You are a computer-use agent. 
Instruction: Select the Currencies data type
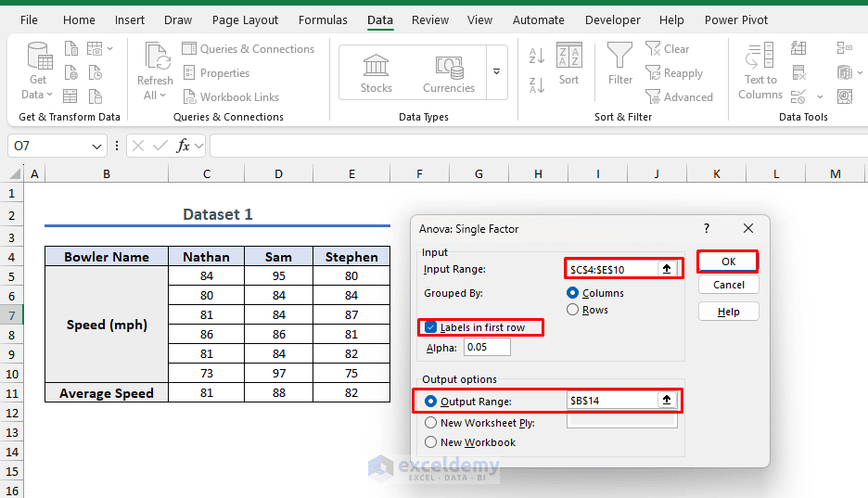(x=449, y=73)
